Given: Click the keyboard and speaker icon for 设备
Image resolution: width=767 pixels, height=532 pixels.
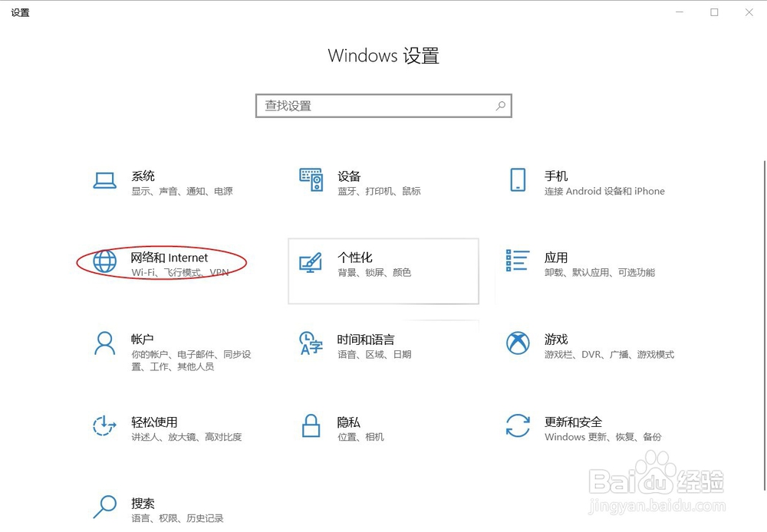Looking at the screenshot, I should point(311,180).
